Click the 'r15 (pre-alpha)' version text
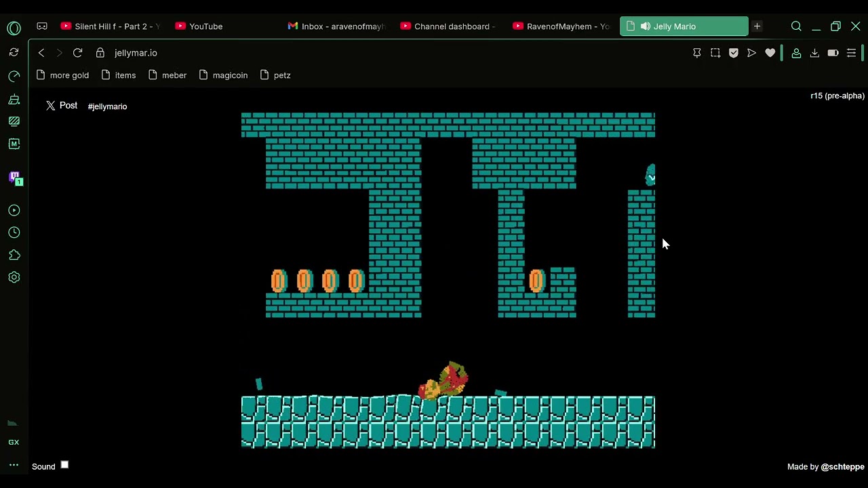 [x=837, y=96]
